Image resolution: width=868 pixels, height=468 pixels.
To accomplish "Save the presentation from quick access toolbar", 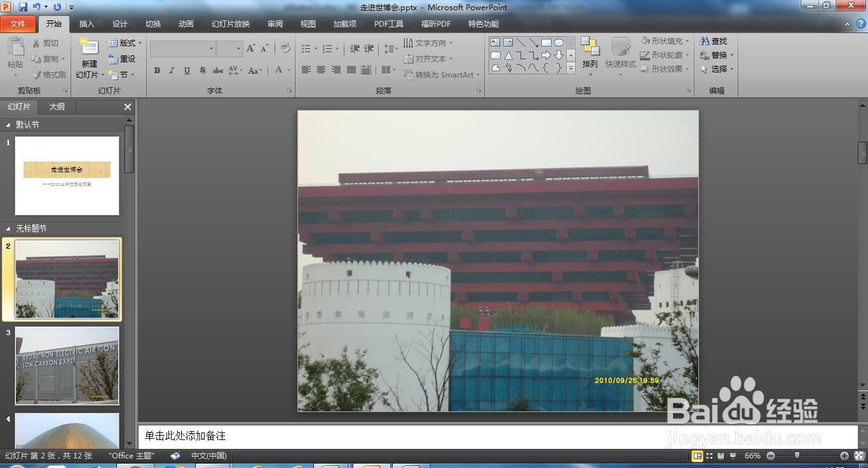I will click(x=23, y=7).
